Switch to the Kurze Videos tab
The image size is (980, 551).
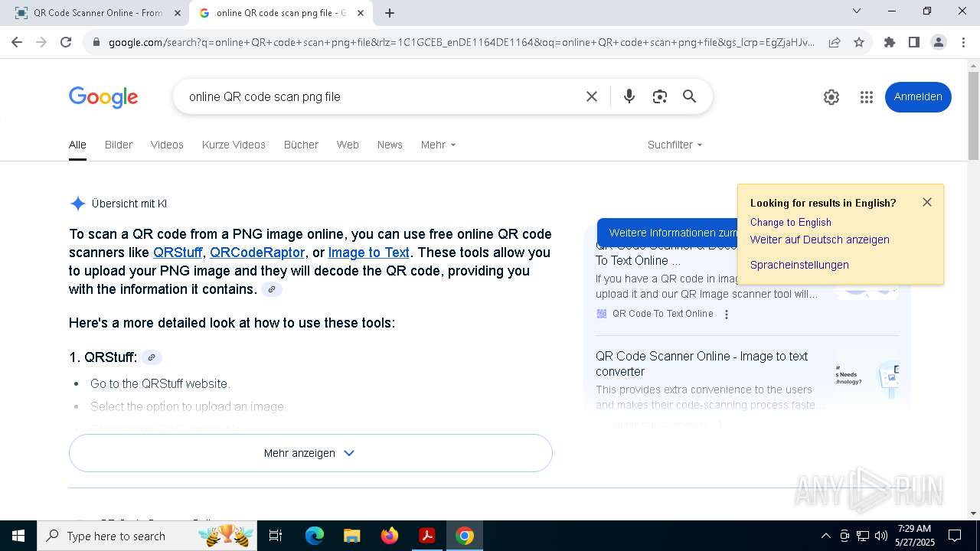pos(234,145)
